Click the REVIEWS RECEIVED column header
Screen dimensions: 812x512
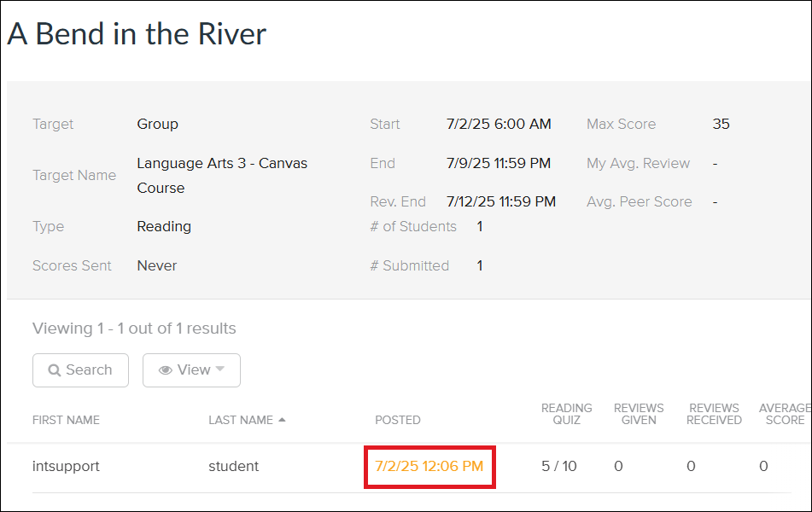714,414
